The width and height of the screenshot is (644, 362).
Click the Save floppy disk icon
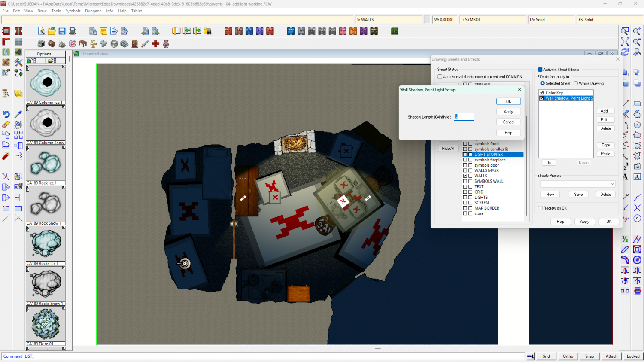[x=62, y=31]
